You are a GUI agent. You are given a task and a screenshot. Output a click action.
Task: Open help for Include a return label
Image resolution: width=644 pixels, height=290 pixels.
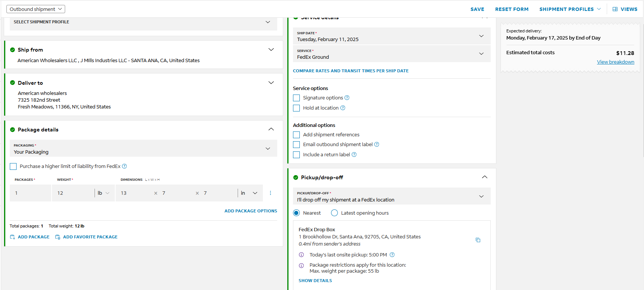pyautogui.click(x=354, y=154)
